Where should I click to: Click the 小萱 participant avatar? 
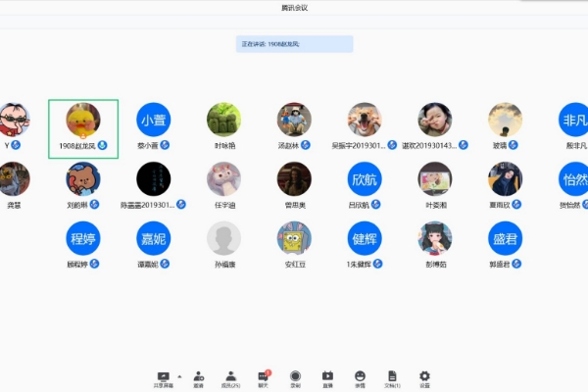(x=153, y=120)
